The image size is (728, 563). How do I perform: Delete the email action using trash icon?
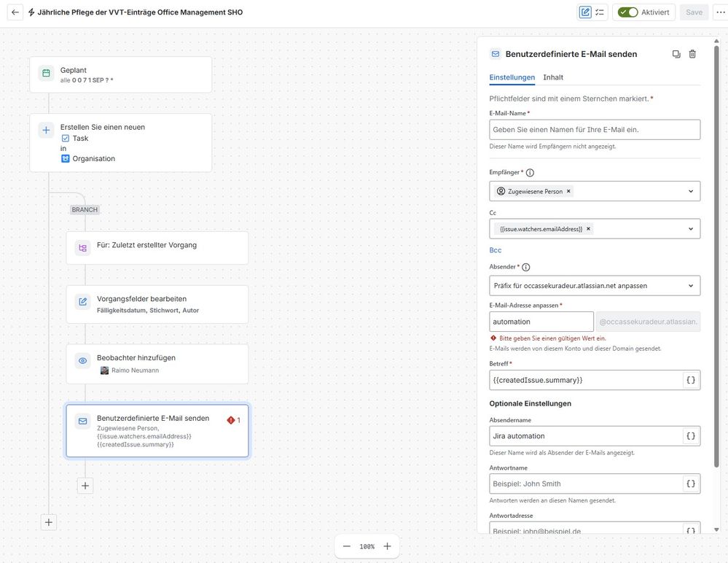click(x=692, y=54)
